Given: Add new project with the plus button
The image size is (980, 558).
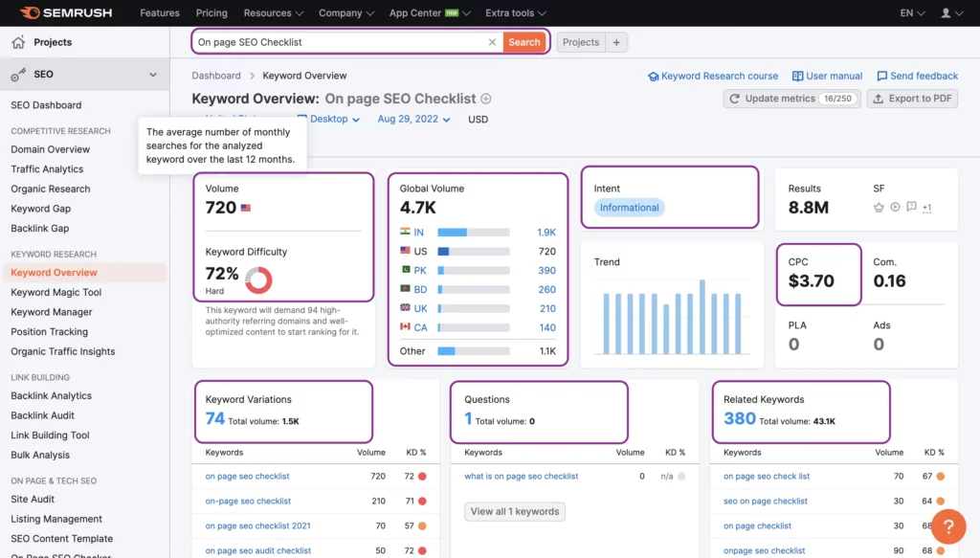Looking at the screenshot, I should coord(616,42).
